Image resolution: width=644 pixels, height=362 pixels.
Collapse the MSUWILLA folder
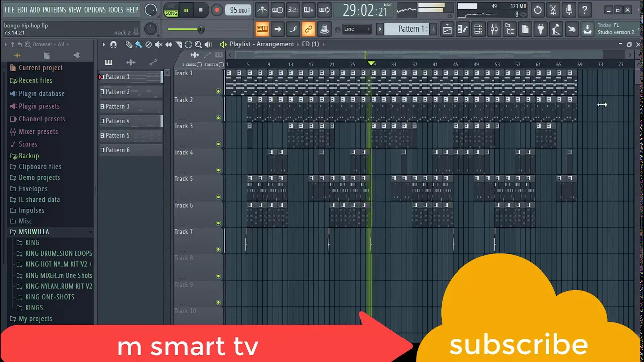click(34, 232)
